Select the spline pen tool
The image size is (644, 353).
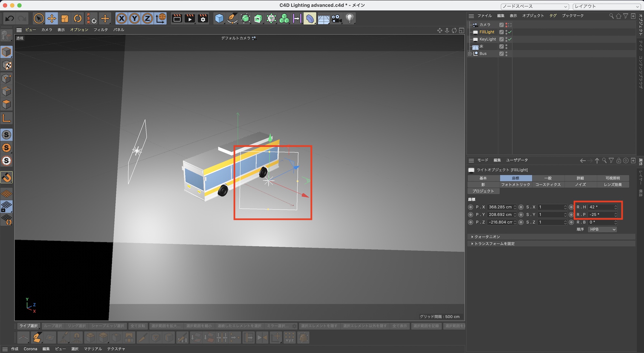click(x=232, y=18)
